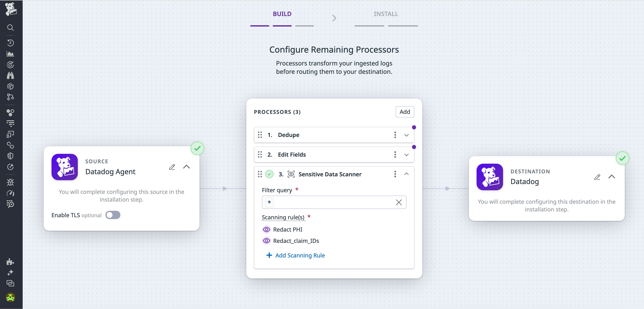
Task: Enable TLS on the Datadog Agent source
Action: (113, 215)
